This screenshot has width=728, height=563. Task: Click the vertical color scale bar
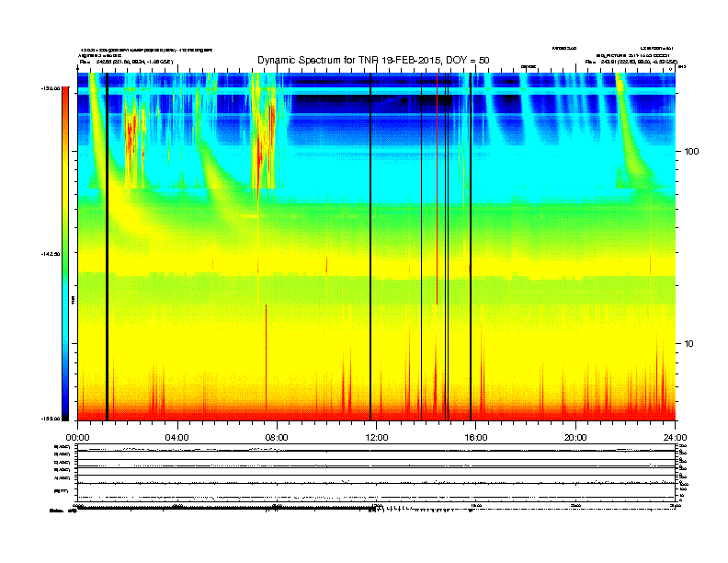click(65, 254)
